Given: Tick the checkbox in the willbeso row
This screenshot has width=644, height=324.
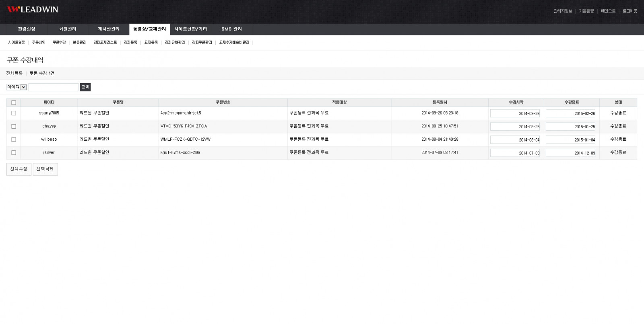Looking at the screenshot, I should [14, 139].
